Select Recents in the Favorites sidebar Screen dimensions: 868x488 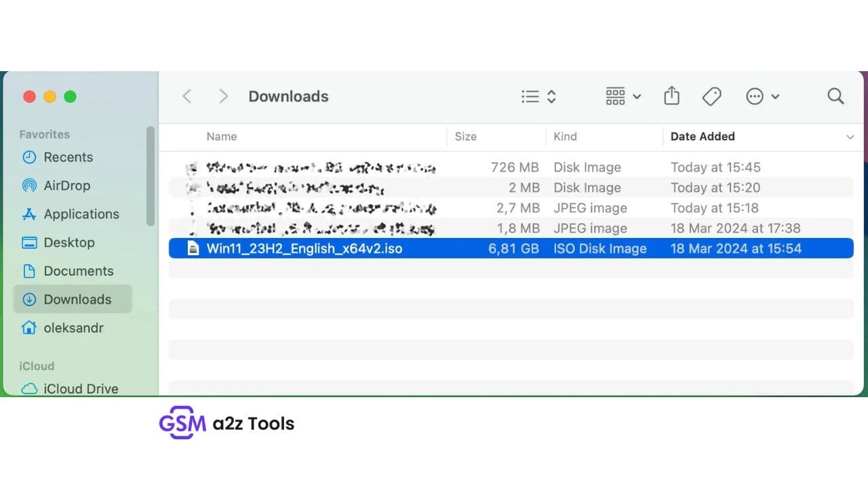tap(68, 157)
